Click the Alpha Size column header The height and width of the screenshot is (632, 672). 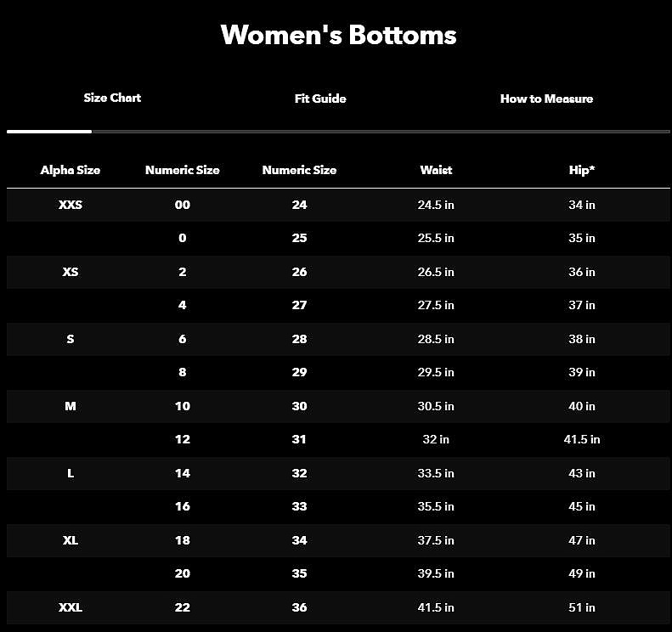click(x=71, y=170)
